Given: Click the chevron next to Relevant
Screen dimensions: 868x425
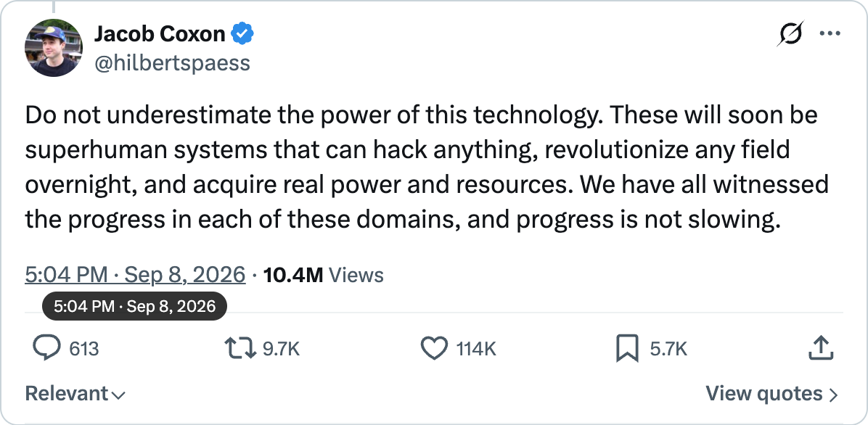Looking at the screenshot, I should pos(118,395).
